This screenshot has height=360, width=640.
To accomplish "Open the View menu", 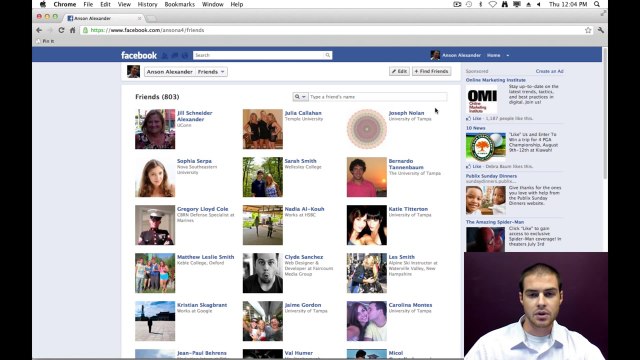I will [124, 4].
